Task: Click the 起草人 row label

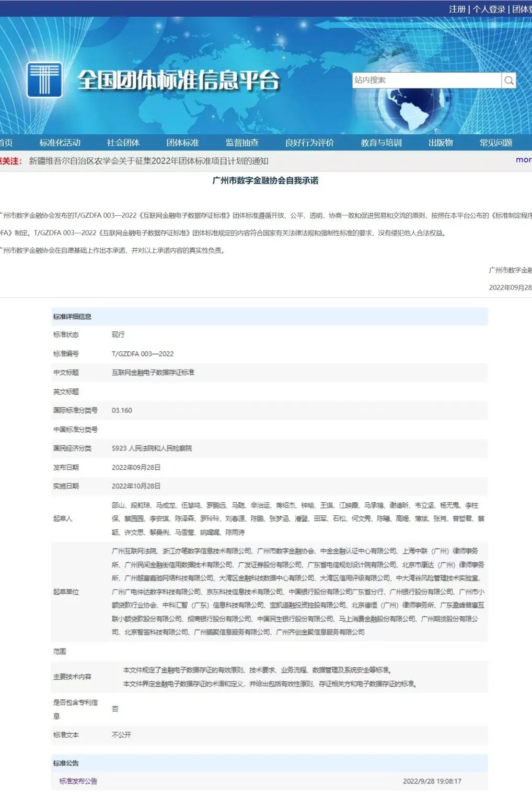Action: 63,519
